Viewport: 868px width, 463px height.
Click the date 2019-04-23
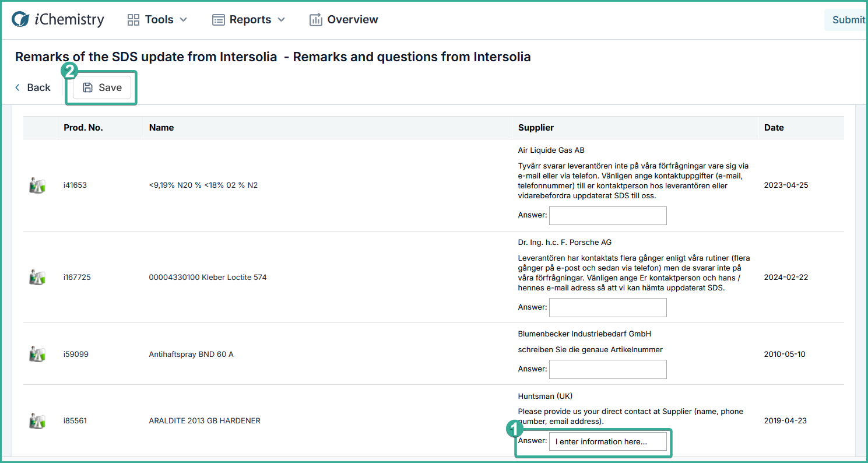click(x=785, y=420)
